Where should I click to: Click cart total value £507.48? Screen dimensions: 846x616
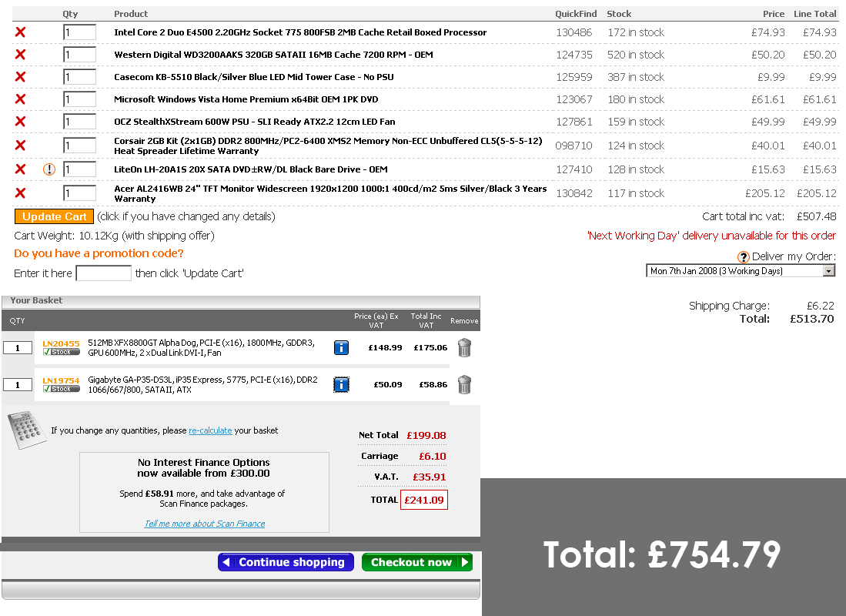click(816, 216)
